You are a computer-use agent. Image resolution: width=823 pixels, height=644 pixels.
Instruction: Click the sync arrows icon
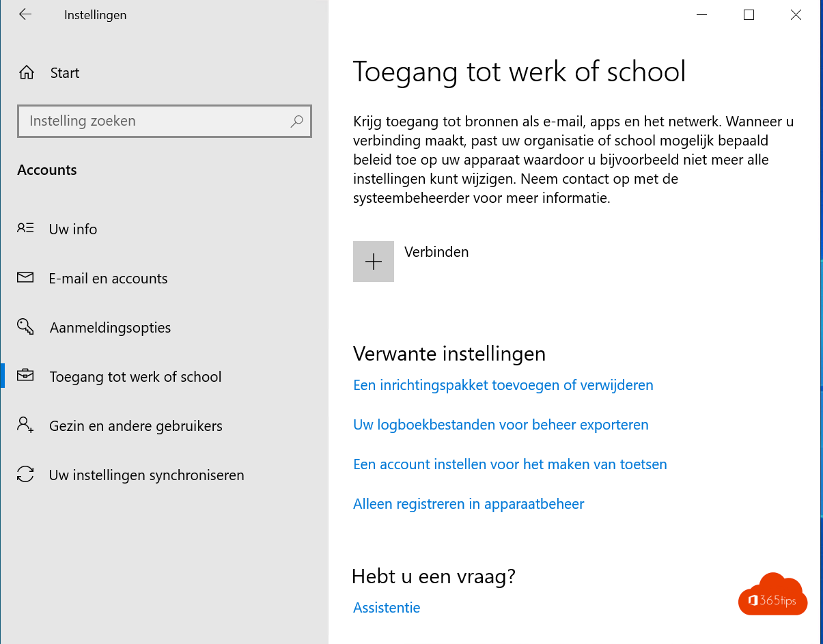pos(25,474)
